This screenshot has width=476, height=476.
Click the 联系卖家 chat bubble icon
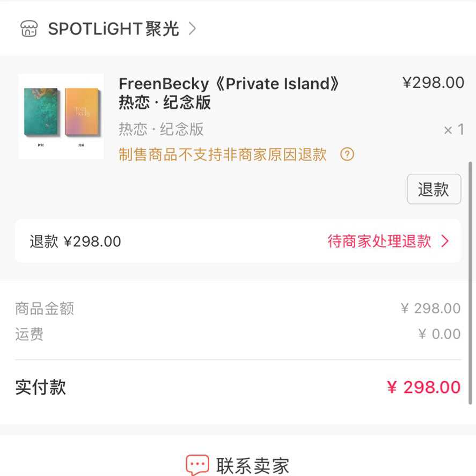point(197,465)
